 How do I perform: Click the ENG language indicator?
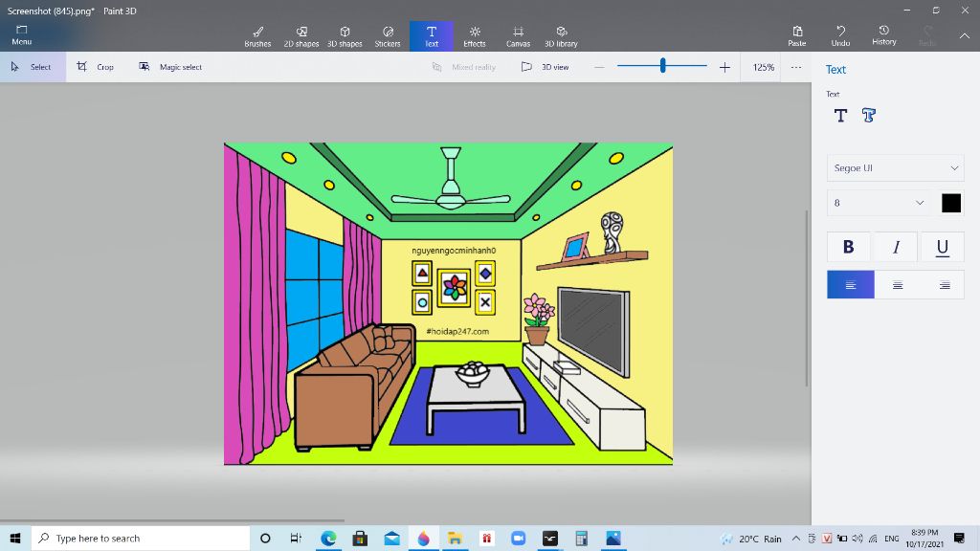click(892, 539)
